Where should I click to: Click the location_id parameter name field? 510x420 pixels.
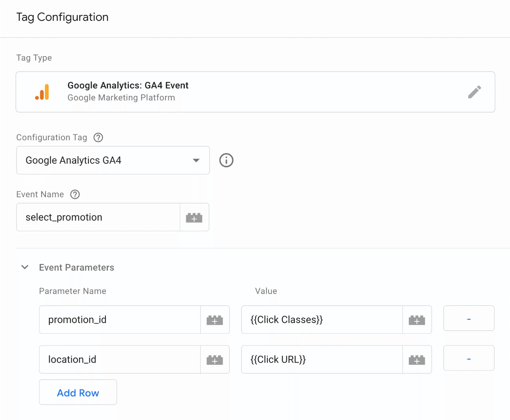tap(120, 360)
